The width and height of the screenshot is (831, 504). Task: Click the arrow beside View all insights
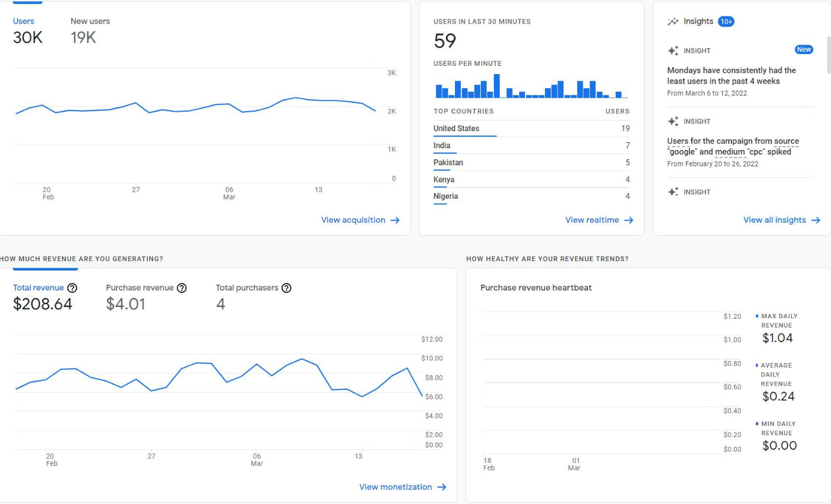[816, 220]
